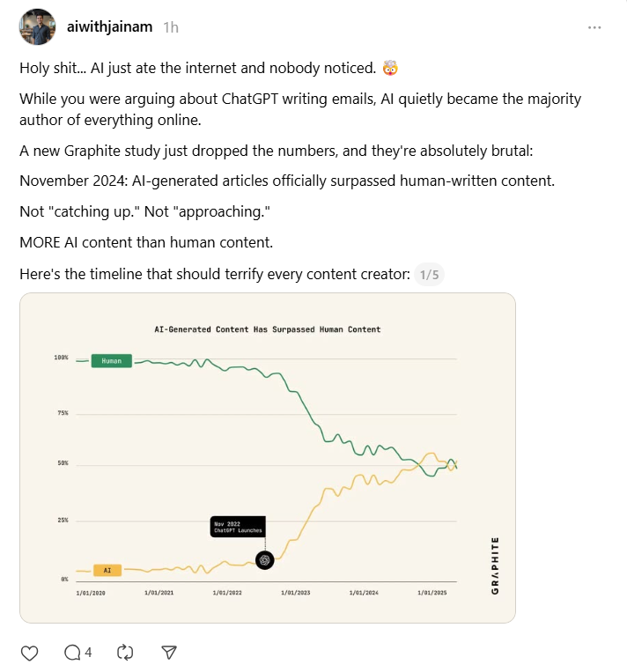Click the green Human legend label
Screen dimensions: 627x672
coord(112,360)
